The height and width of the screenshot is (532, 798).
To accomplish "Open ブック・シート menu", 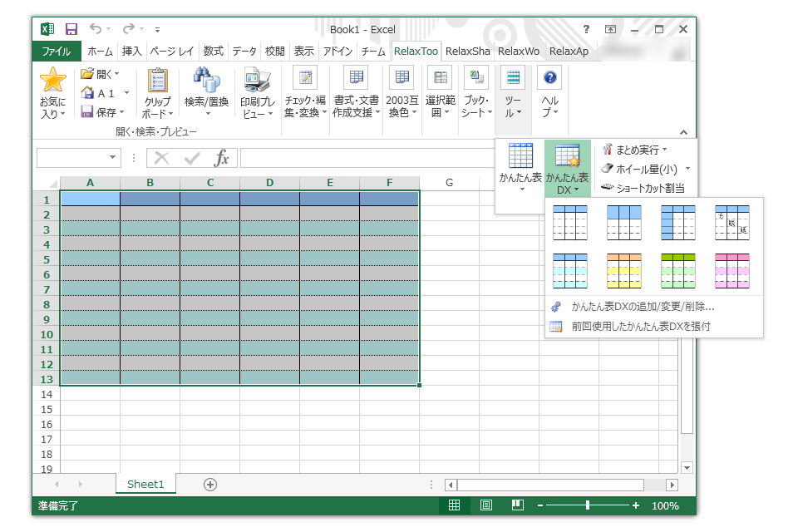I will 476,92.
